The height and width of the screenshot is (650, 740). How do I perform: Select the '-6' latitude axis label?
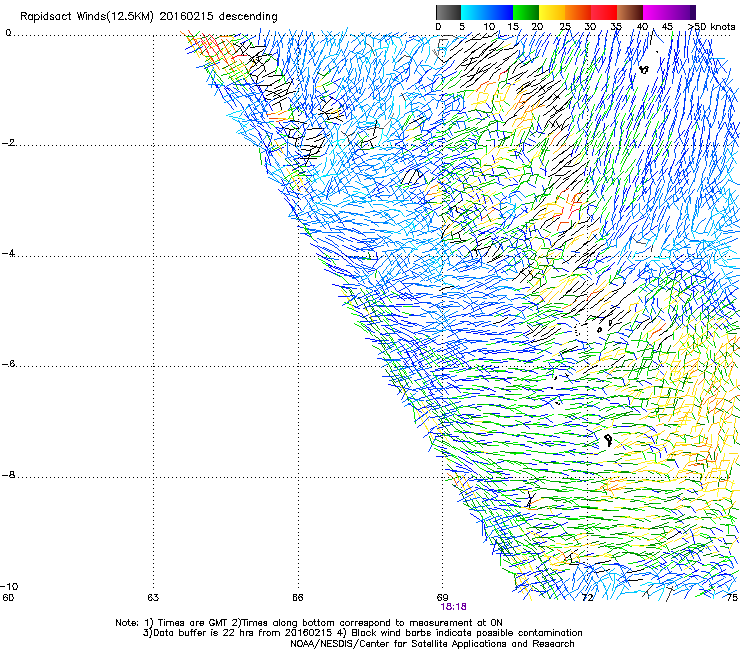click(8, 364)
